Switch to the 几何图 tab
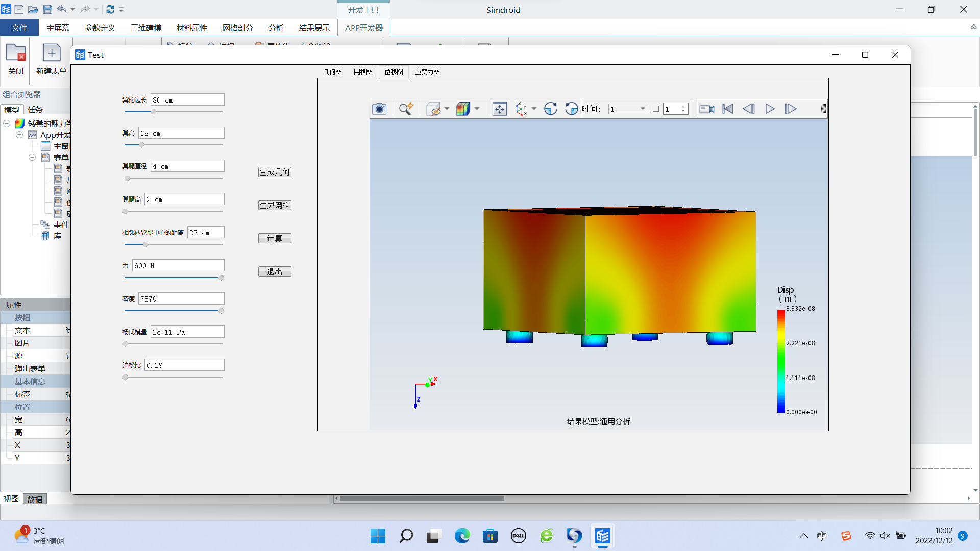980x551 pixels. 332,72
